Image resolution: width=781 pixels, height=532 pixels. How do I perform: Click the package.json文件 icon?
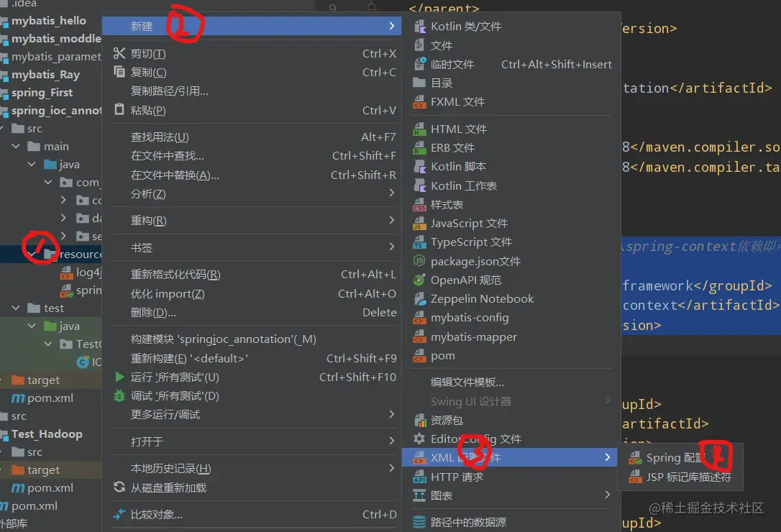point(419,260)
